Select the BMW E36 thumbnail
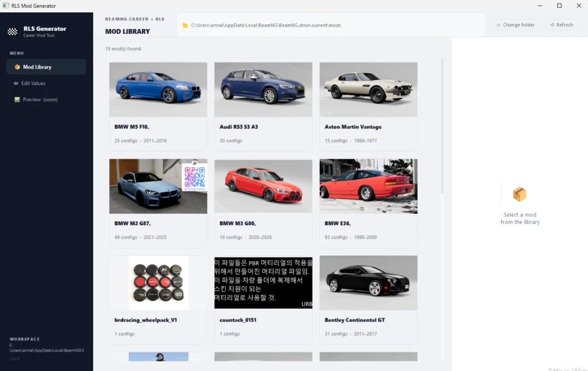 pos(368,187)
